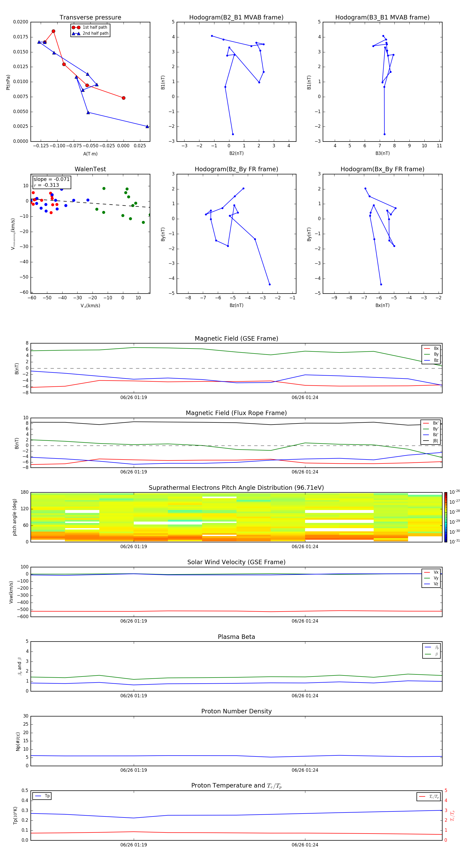Click 'Hodogram(Bz_By FR frame)' title

coord(236,169)
